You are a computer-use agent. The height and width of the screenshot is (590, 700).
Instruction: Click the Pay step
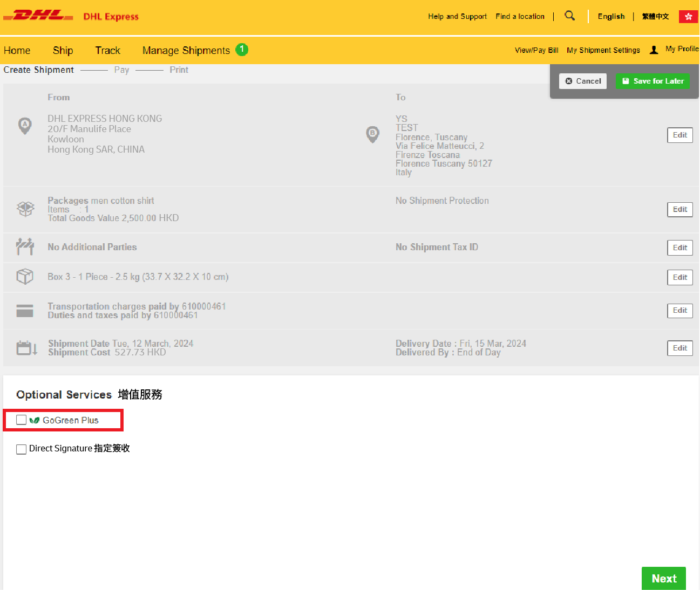pos(122,70)
